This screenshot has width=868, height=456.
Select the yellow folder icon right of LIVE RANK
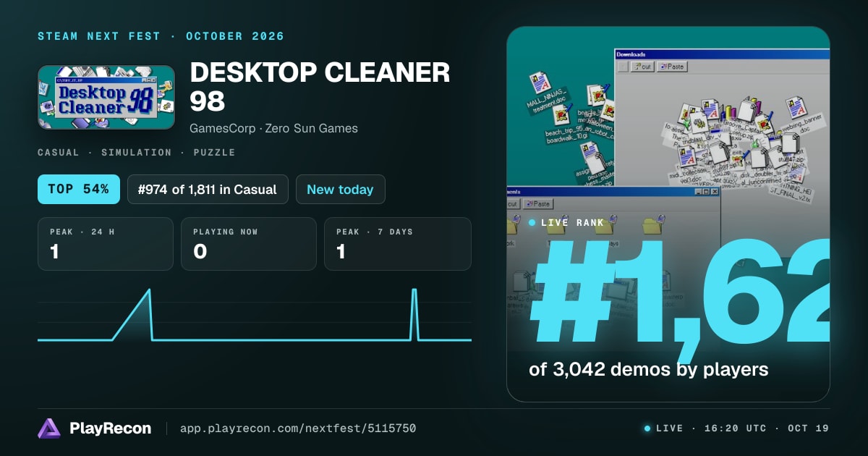tap(653, 225)
